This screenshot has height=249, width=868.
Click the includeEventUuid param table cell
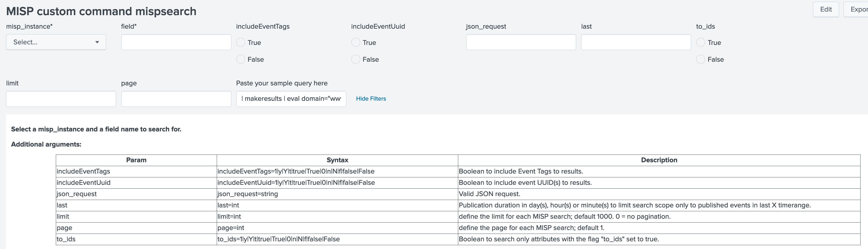point(136,183)
